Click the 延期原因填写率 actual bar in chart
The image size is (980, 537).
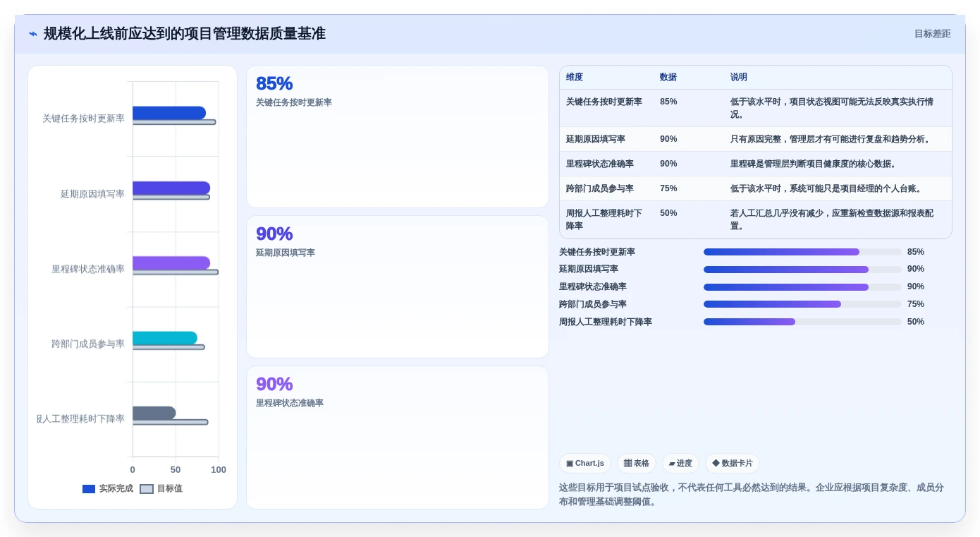[x=171, y=188]
